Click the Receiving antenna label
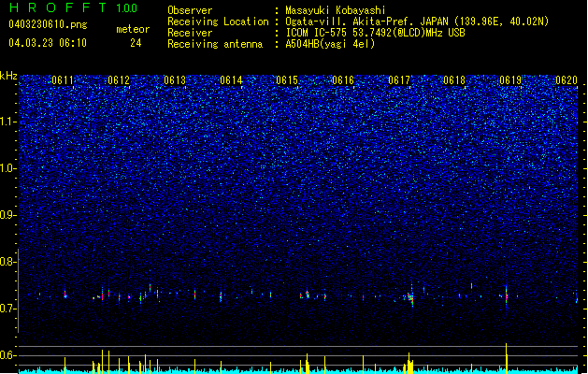 pos(215,44)
